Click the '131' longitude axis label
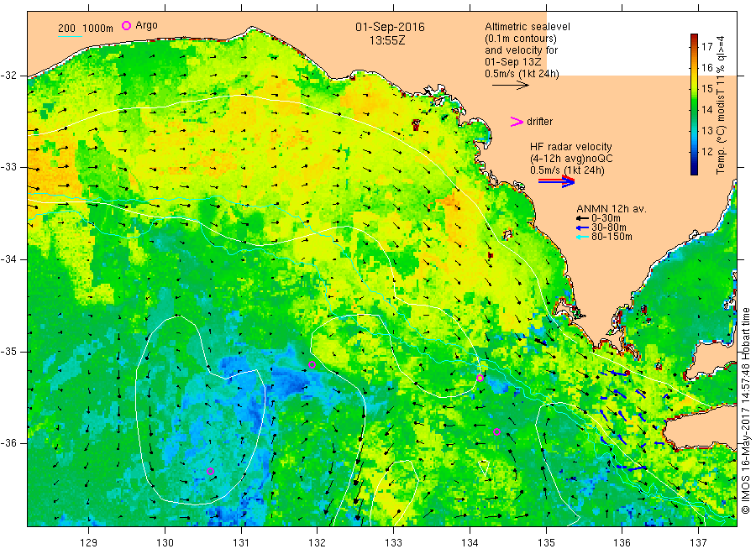 point(241,542)
